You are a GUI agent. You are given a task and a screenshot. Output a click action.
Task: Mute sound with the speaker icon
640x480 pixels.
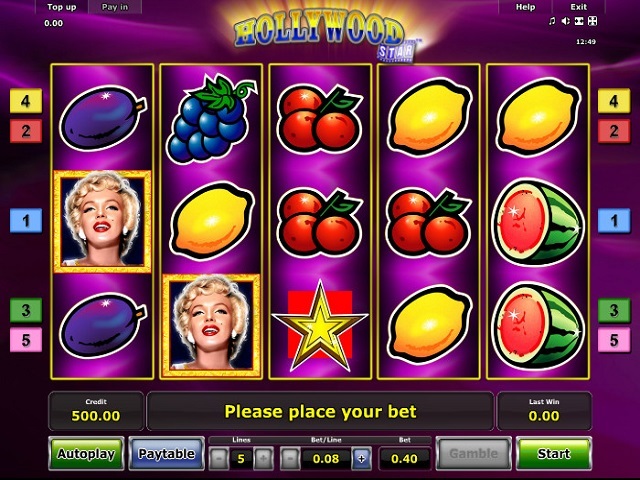[565, 21]
